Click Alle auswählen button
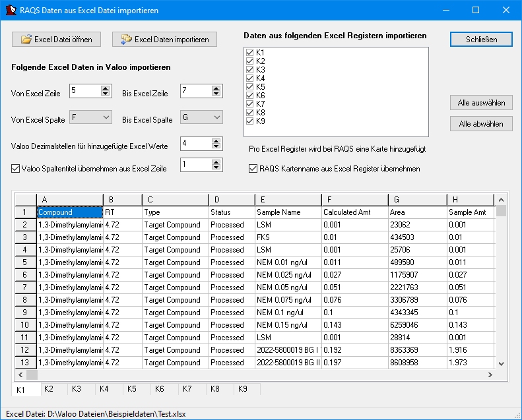The height and width of the screenshot is (420, 522). click(482, 103)
